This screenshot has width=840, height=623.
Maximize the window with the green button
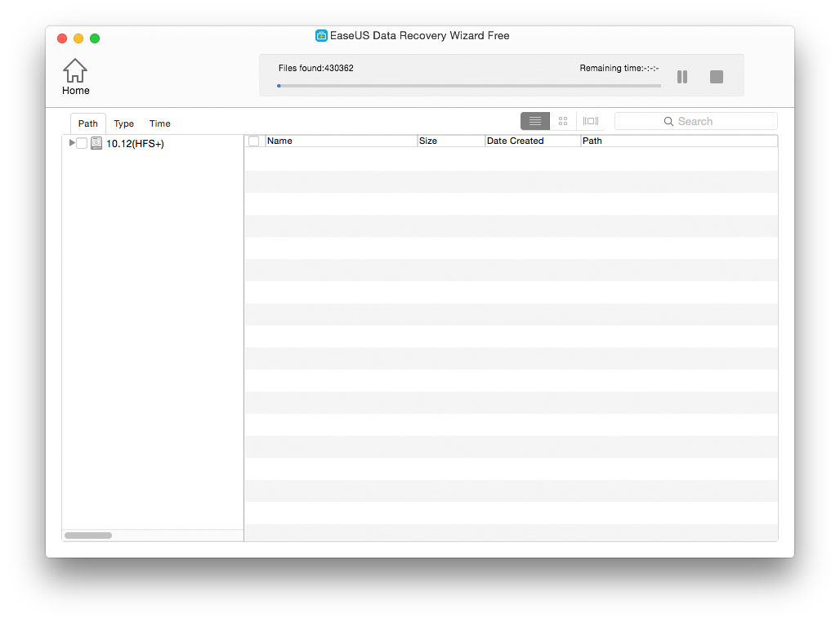[95, 38]
